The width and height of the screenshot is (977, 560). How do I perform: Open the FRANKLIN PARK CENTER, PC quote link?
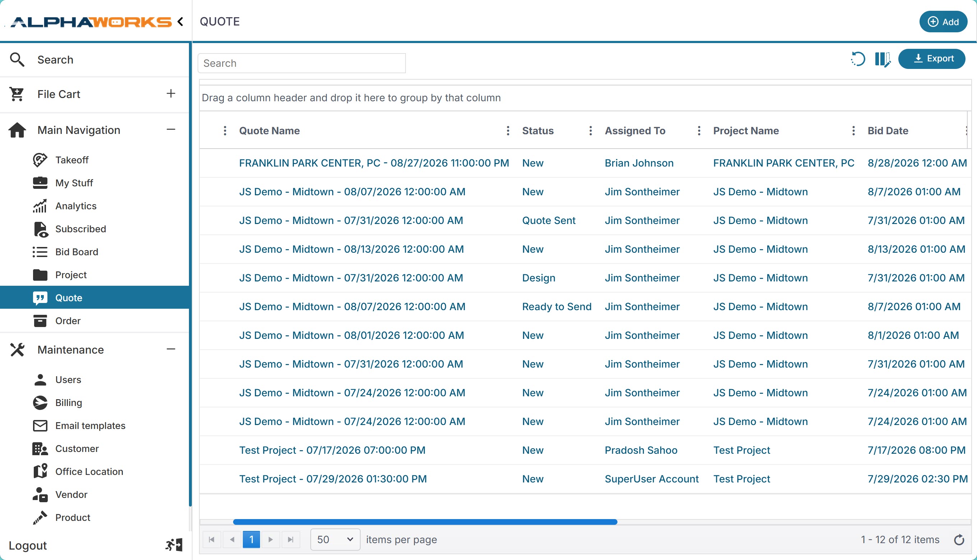point(374,163)
